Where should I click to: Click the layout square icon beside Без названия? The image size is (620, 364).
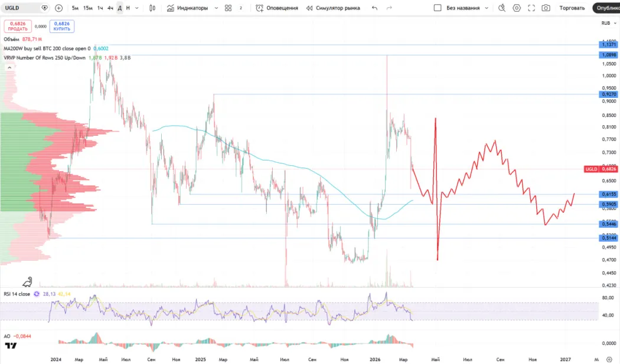tap(438, 8)
